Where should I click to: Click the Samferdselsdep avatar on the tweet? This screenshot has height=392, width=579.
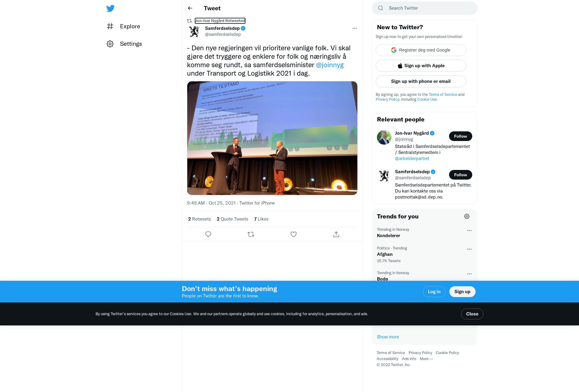click(x=194, y=31)
